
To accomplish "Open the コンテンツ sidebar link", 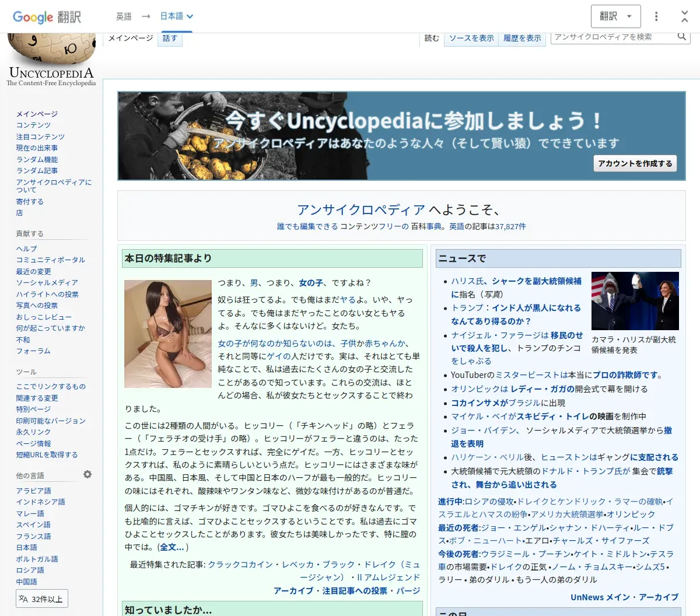I will (33, 125).
